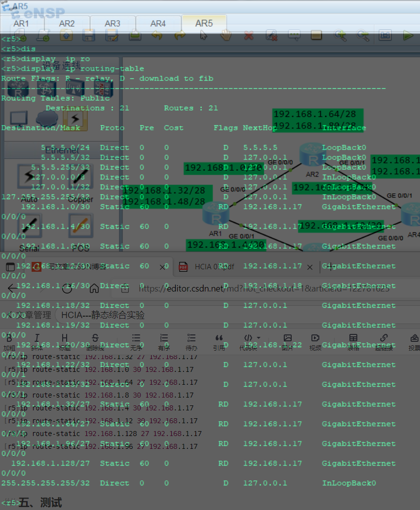Insert a table (表格)
This screenshot has width=420, height=510.
tap(353, 342)
